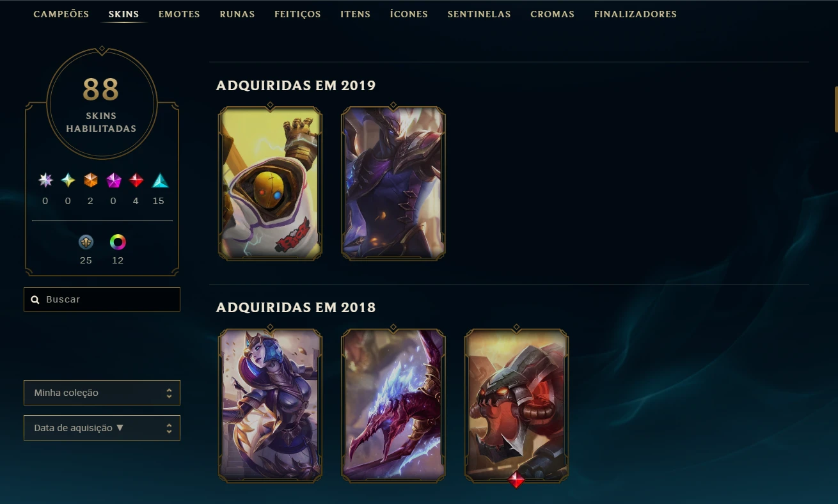Image resolution: width=838 pixels, height=504 pixels.
Task: Go to the Sentinelas tab
Action: click(x=479, y=14)
